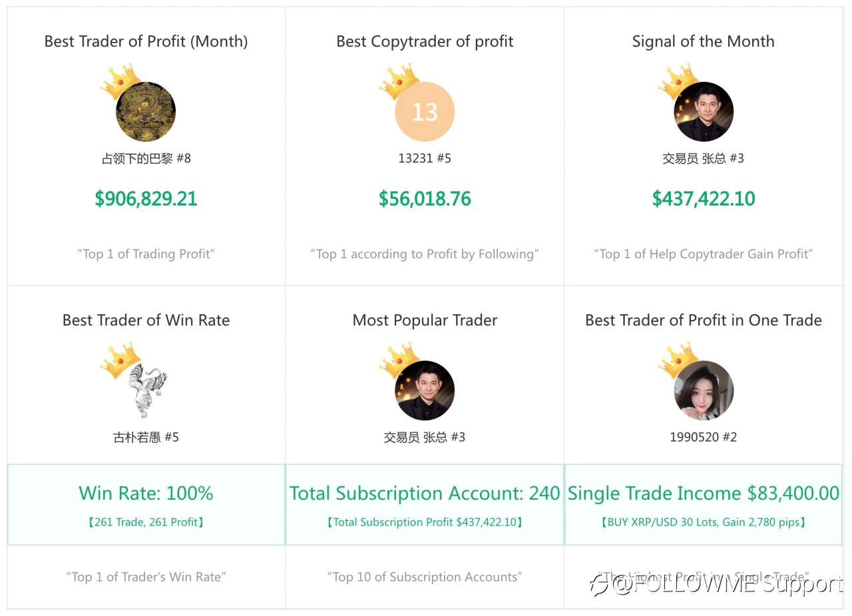Viewport: 852px width, 616px height.
Task: Select the white tiger avatar image
Action: (x=146, y=390)
